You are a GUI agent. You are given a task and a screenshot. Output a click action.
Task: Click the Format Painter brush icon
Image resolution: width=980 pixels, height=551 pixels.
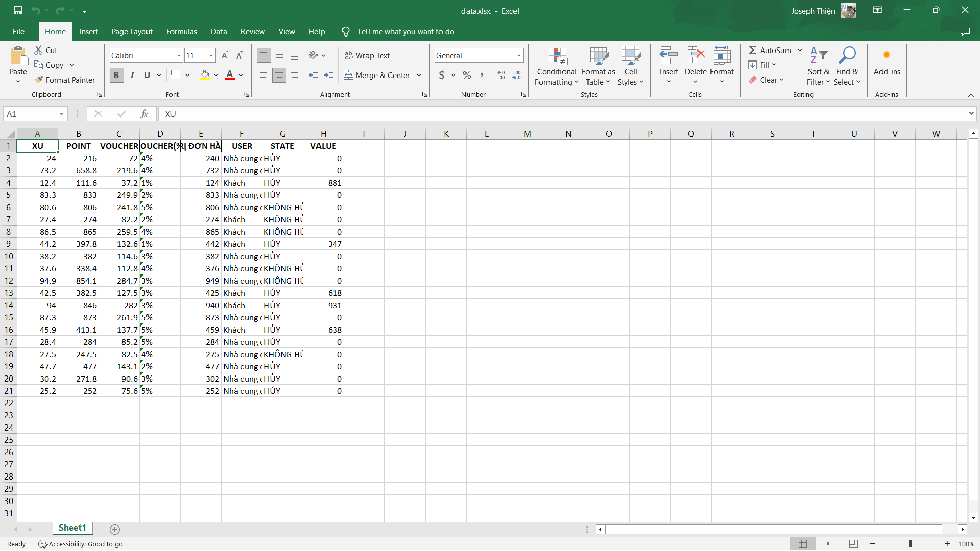[x=39, y=80]
